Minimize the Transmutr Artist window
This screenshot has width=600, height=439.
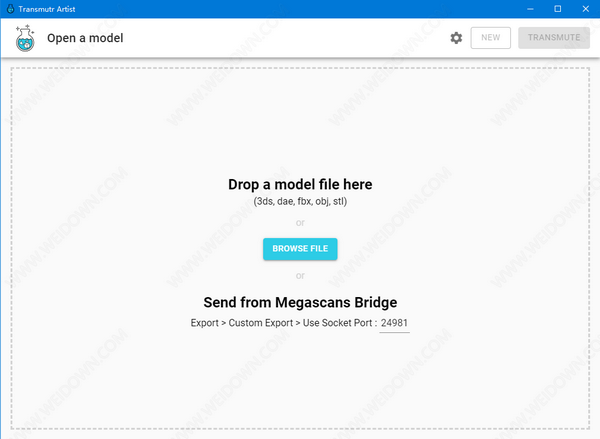point(529,8)
